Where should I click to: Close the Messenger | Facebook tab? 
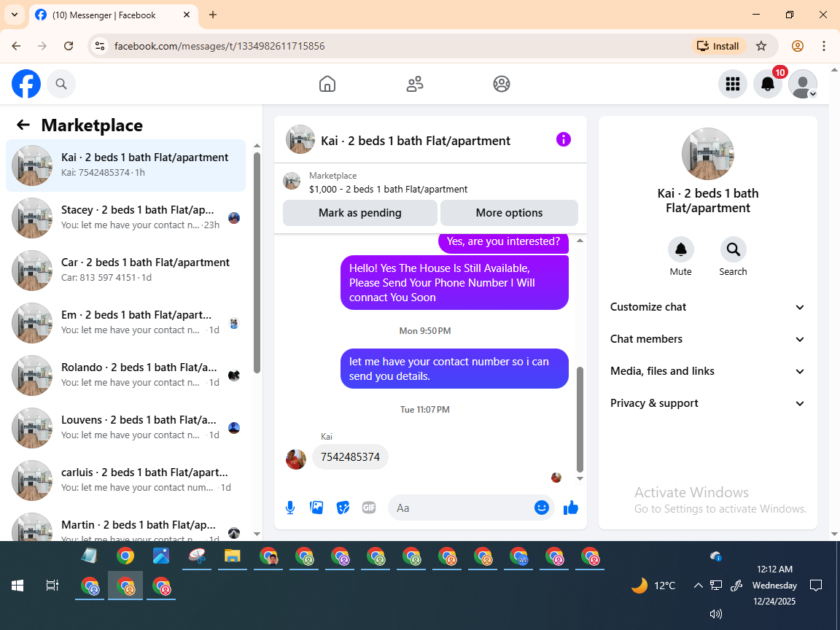pyautogui.click(x=187, y=15)
